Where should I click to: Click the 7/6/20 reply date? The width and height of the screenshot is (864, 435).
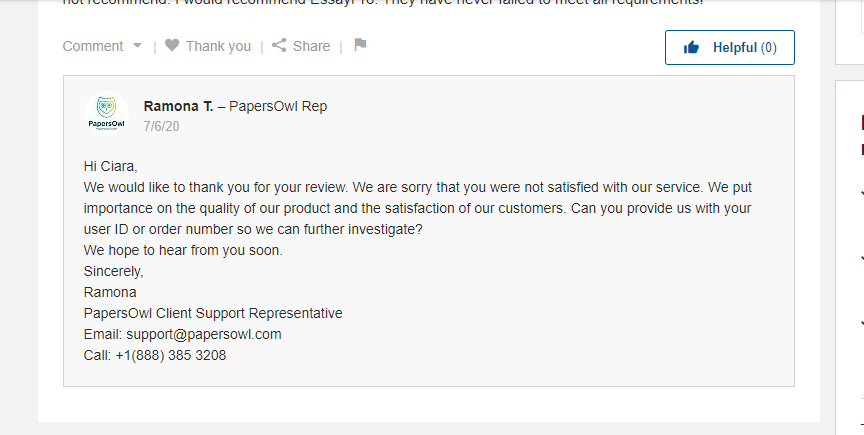tap(161, 127)
